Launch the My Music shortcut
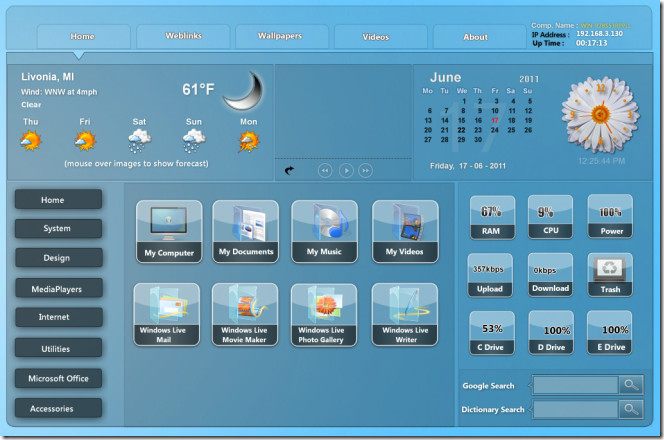The width and height of the screenshot is (664, 440). (x=325, y=231)
